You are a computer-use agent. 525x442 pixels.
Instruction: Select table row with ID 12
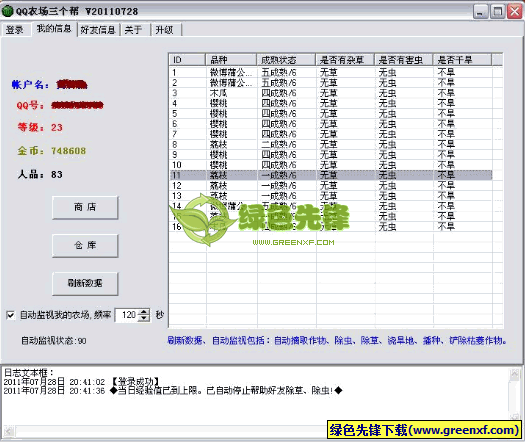(331, 186)
